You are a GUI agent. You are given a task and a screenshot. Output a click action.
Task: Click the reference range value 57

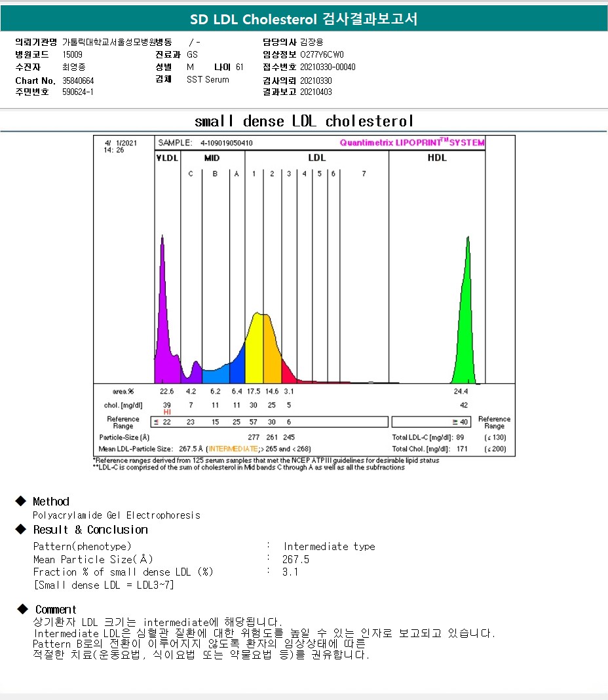pos(254,422)
